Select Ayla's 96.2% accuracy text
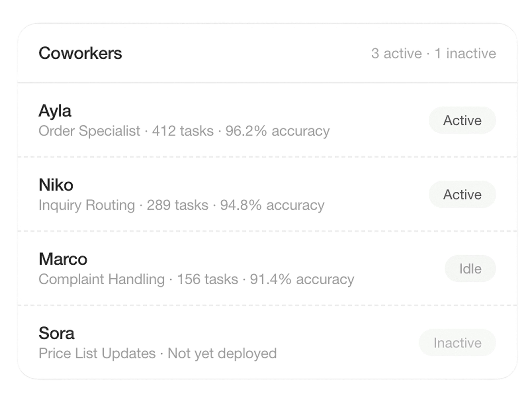 coord(277,131)
